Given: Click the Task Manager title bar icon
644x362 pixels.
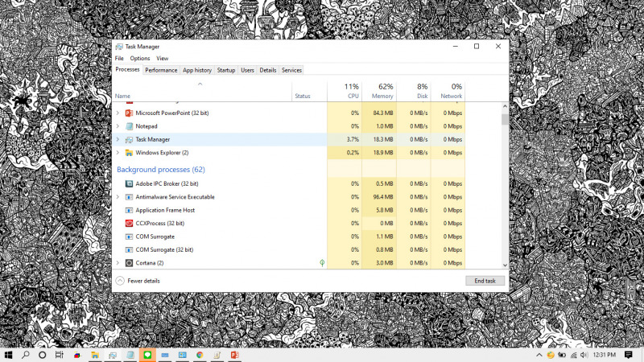Looking at the screenshot, I should coord(119,47).
